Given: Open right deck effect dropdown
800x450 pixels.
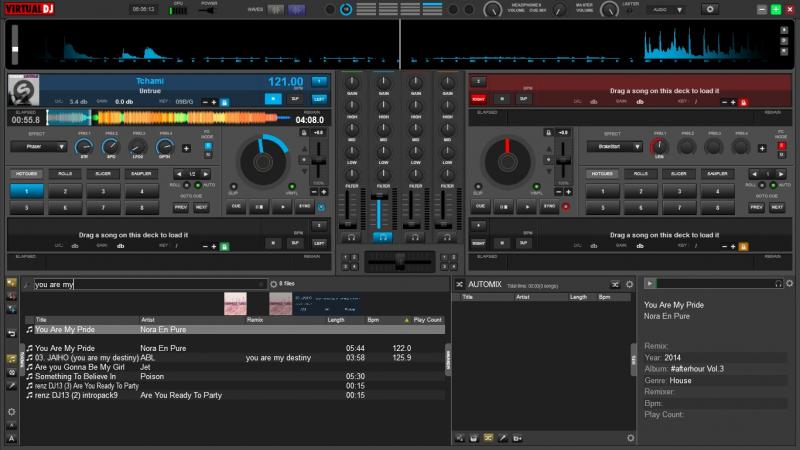Looking at the screenshot, I should [615, 147].
